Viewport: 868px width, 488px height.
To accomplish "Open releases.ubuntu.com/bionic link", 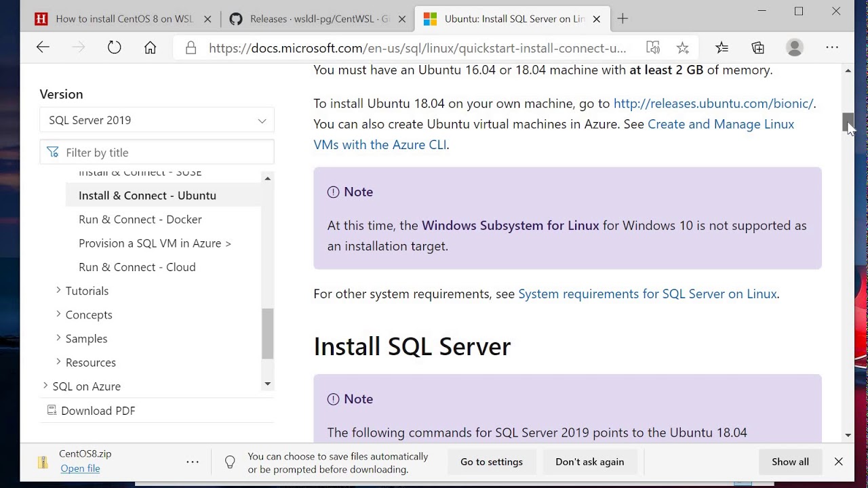I will 713,104.
